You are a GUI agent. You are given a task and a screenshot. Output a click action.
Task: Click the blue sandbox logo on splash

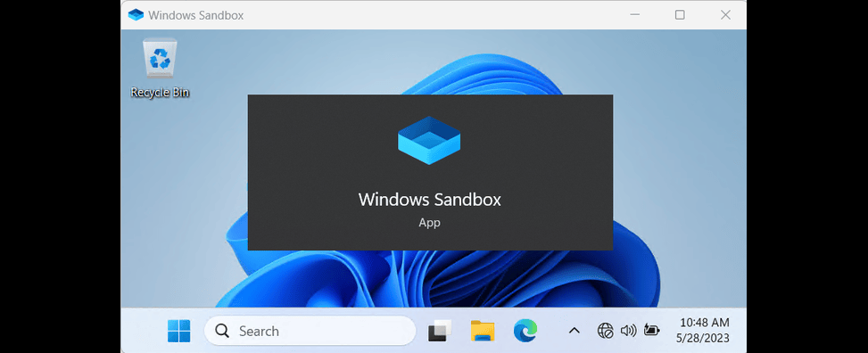tap(429, 141)
